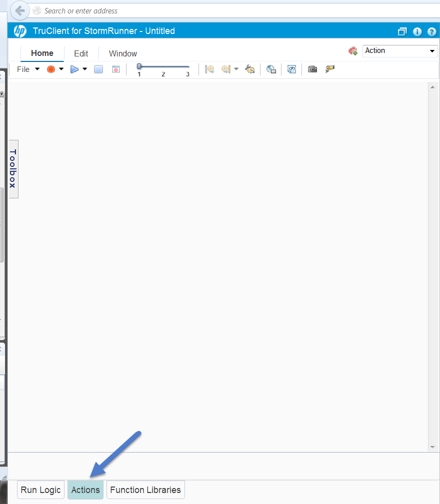
Task: Click the scroll up arrow of script pane
Action: 432,87
